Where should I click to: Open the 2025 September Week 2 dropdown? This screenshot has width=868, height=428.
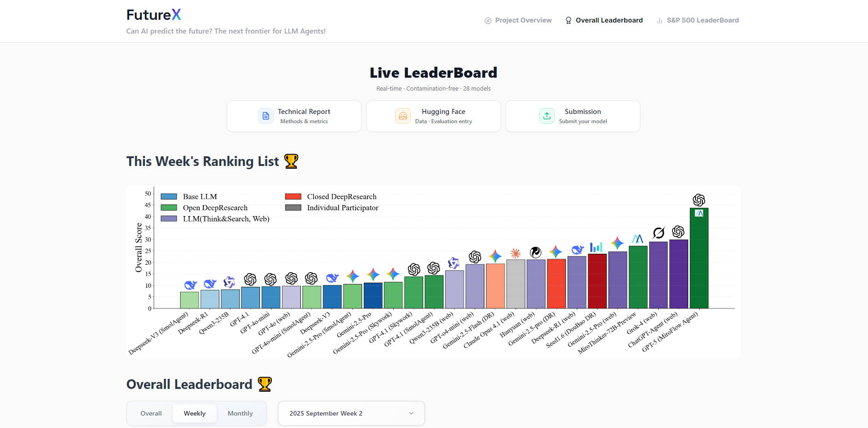click(x=351, y=413)
